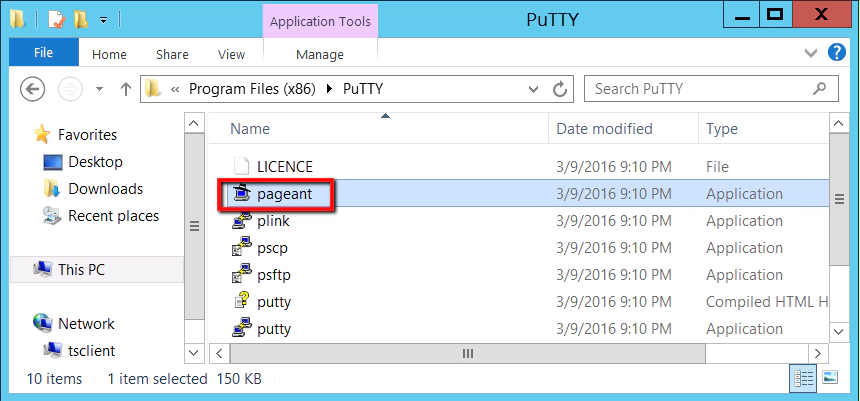Click the horizontal scrollbar thumb
Screen dimensions: 860x401
pyautogui.click(x=468, y=353)
